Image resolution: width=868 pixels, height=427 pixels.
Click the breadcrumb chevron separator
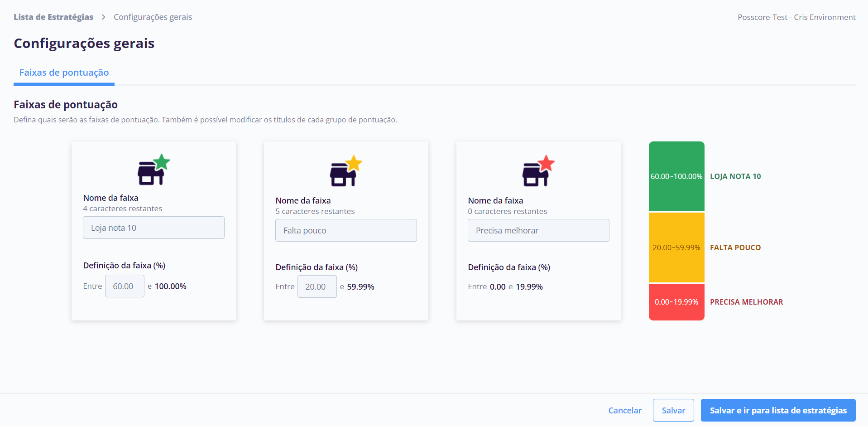pyautogui.click(x=103, y=17)
